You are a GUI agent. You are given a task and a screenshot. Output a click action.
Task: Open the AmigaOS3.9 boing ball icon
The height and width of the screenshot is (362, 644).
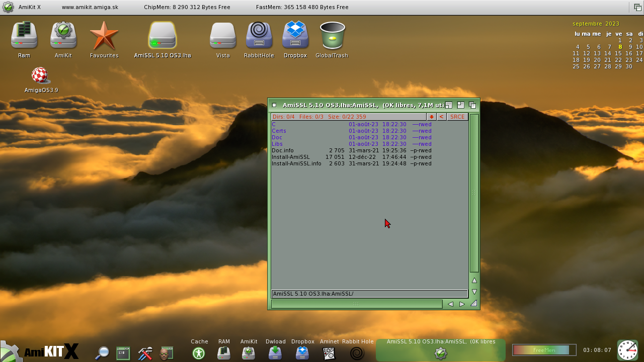coord(40,75)
